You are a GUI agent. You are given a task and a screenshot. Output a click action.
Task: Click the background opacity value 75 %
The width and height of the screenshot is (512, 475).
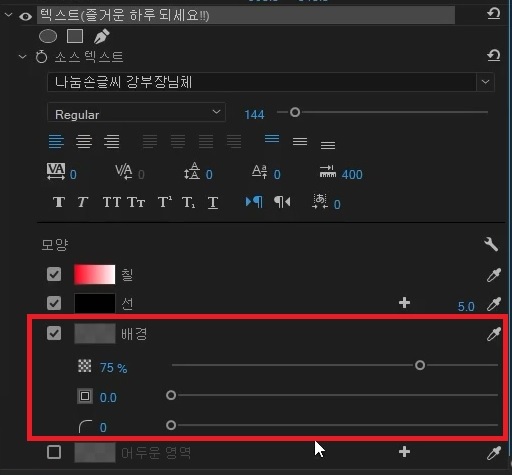[114, 368]
